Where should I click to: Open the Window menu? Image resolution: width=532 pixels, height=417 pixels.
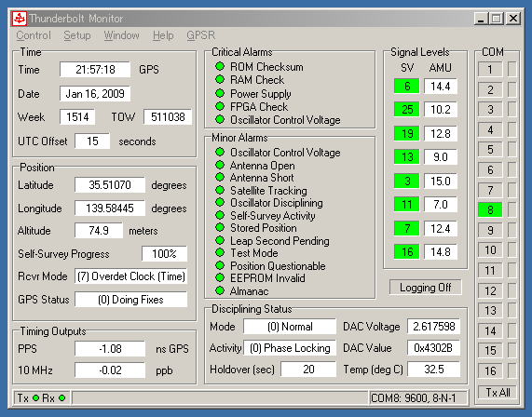121,35
